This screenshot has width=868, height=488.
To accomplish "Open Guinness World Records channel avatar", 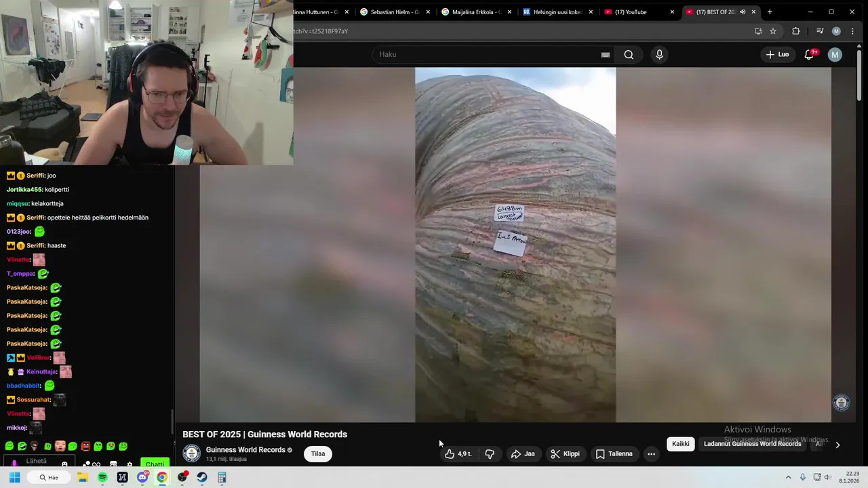I will [x=191, y=453].
